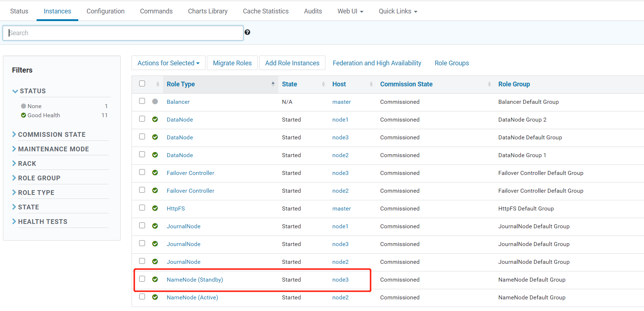
Task: Collapse the STATUS filter section
Action: (x=29, y=91)
